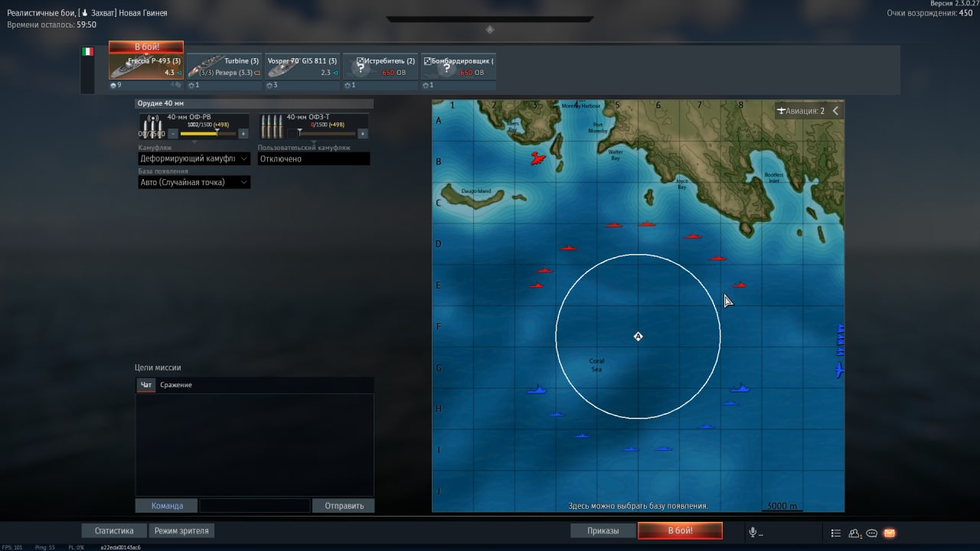Click the diamond icon at top center
Image resolution: width=980 pixels, height=551 pixels.
point(490,30)
